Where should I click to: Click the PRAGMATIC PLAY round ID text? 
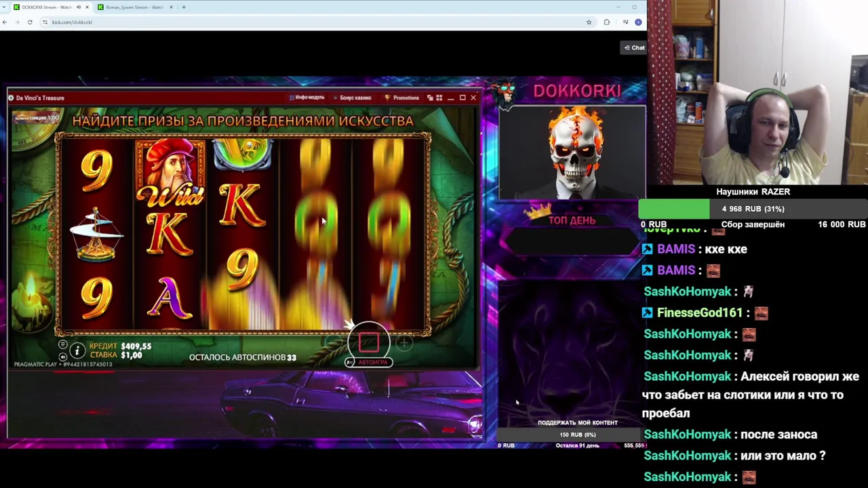point(63,365)
